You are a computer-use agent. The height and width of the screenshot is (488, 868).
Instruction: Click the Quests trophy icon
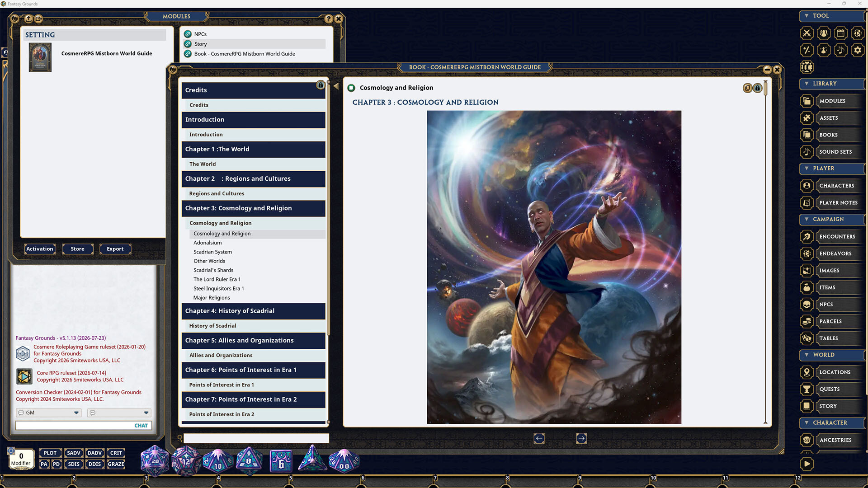click(807, 389)
